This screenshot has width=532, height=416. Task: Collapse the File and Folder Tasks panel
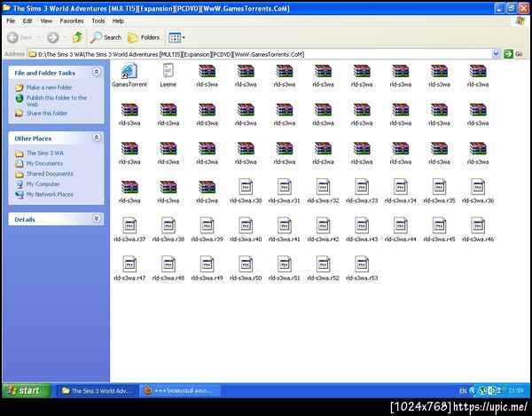coord(97,72)
